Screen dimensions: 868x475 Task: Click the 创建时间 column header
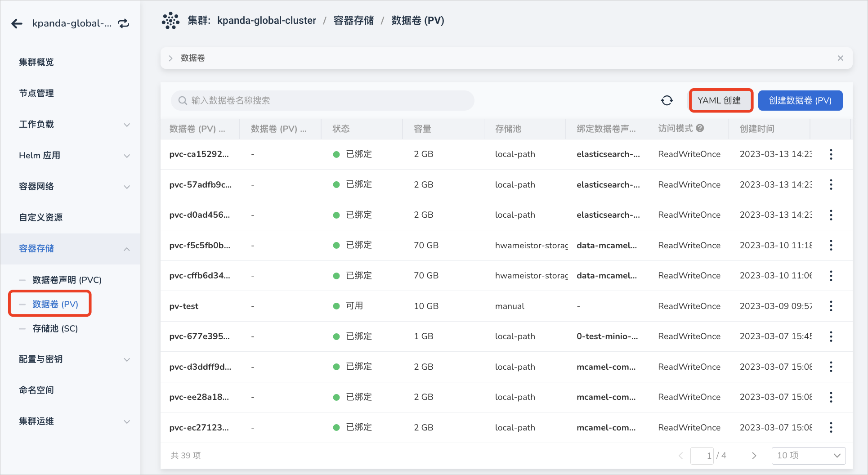[757, 129]
